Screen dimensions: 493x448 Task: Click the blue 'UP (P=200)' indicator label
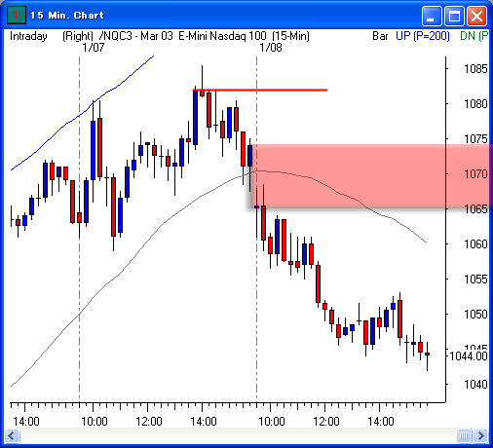[x=423, y=36]
